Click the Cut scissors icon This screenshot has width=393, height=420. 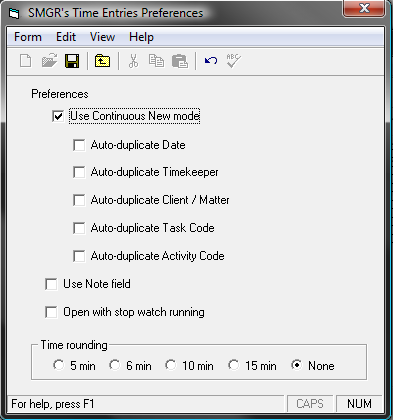pos(133,61)
